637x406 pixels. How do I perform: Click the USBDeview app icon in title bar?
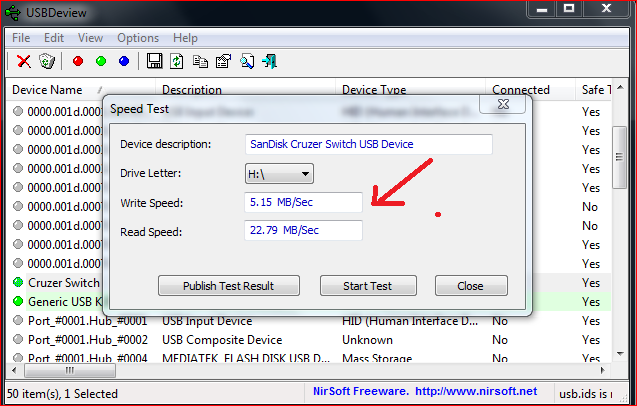(13, 13)
